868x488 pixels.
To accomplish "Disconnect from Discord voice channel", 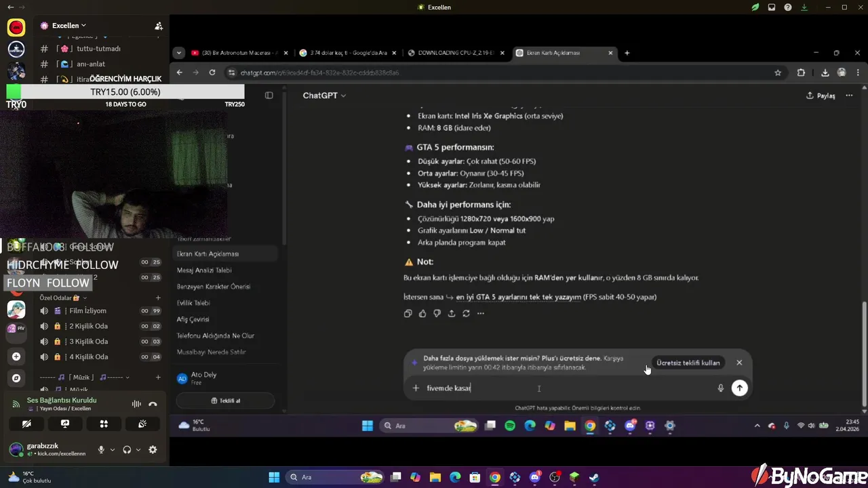I will click(x=153, y=404).
